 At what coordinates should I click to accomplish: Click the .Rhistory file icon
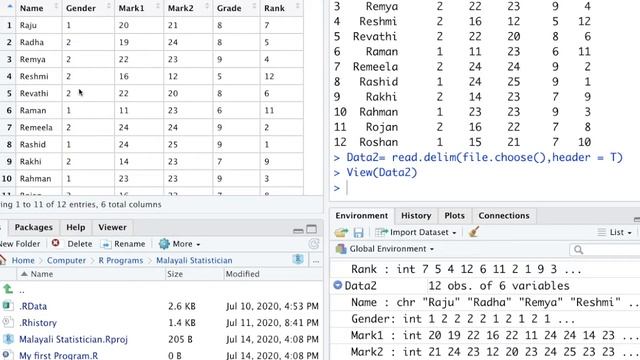click(7, 322)
